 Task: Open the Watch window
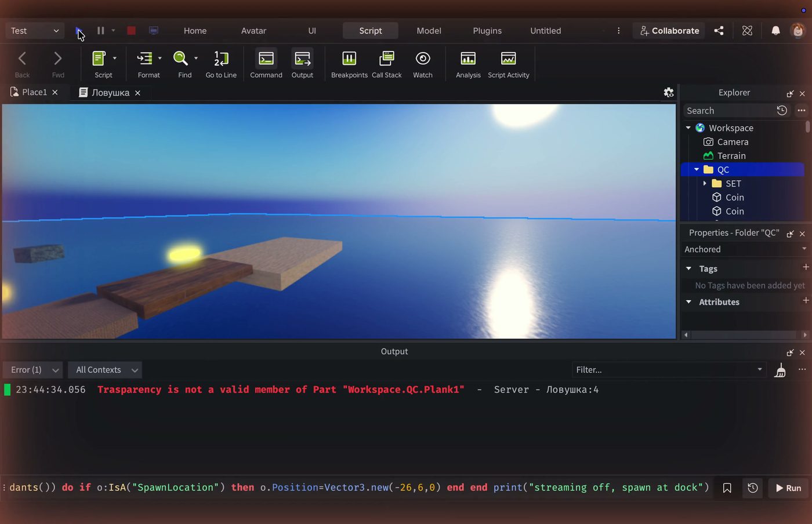[x=423, y=63]
